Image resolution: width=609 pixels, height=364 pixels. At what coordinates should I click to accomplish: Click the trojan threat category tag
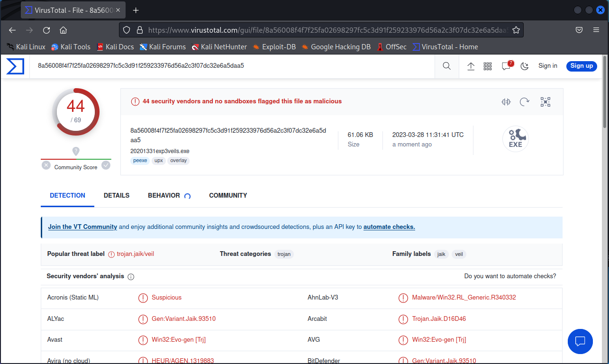coord(284,254)
